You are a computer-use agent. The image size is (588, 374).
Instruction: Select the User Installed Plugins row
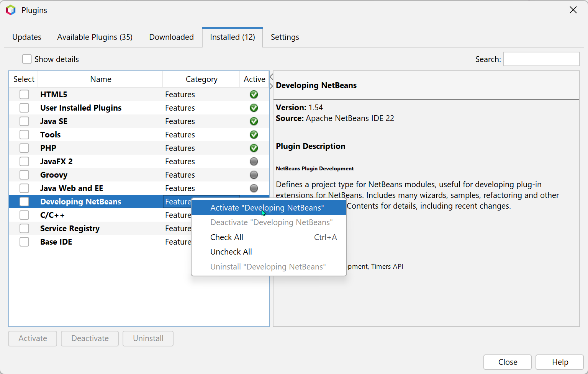pyautogui.click(x=139, y=108)
